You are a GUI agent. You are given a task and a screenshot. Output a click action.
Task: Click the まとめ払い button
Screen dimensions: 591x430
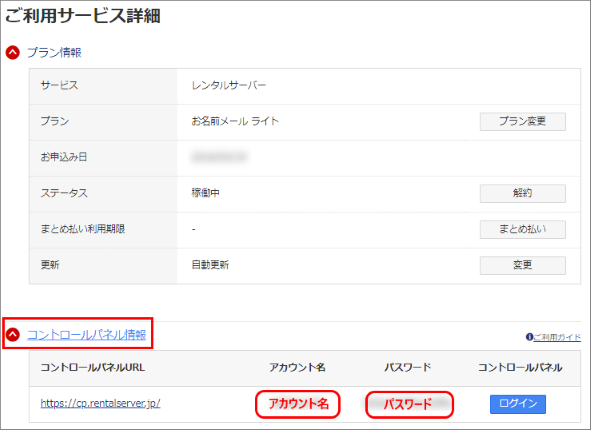point(522,229)
